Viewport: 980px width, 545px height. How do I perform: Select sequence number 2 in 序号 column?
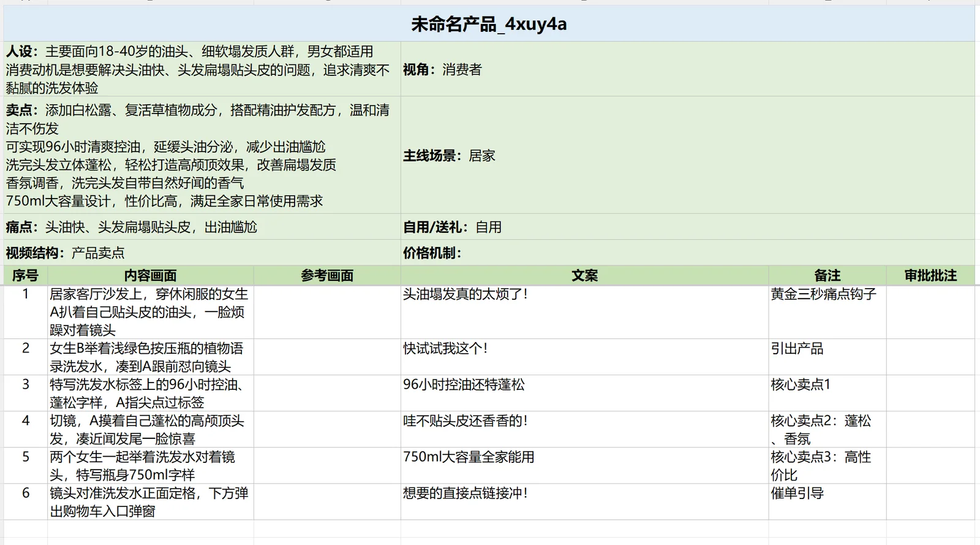point(25,357)
